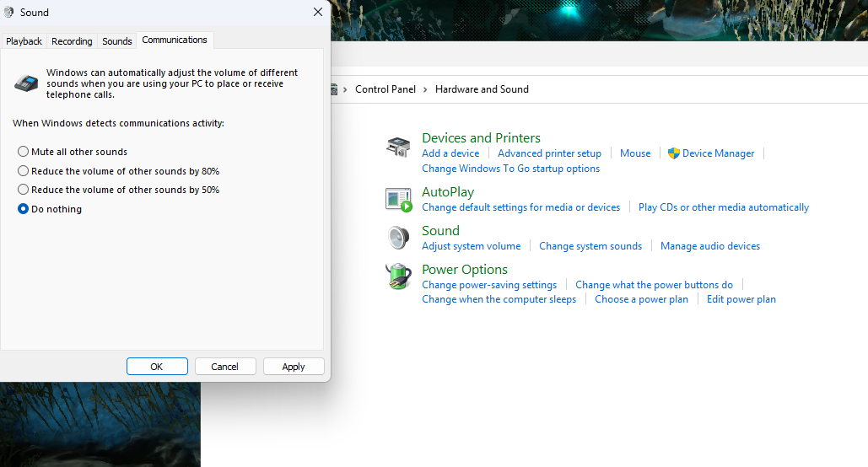Click Change when the computer sleeps
The image size is (868, 467).
coord(499,298)
